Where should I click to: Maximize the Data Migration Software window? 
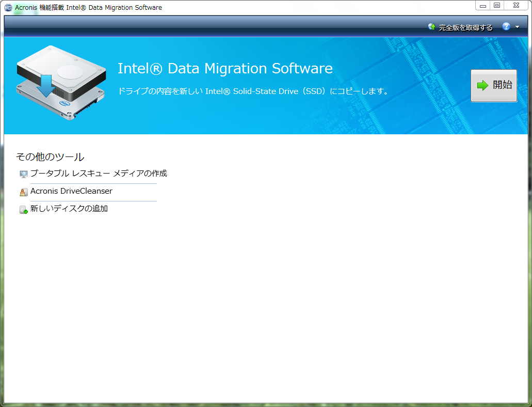pyautogui.click(x=497, y=6)
